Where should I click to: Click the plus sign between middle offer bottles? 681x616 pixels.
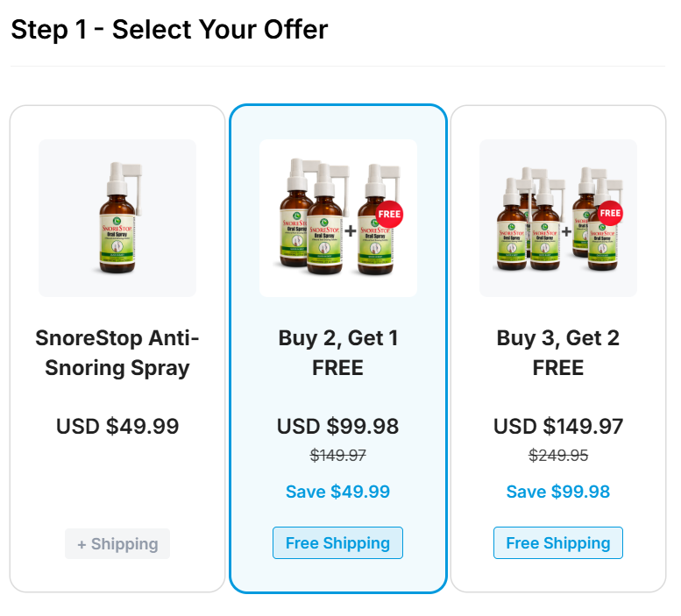point(350,231)
